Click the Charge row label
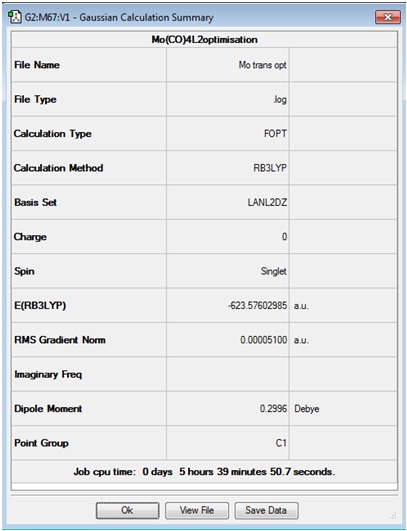Screen dimensions: 407x531 tap(30, 237)
